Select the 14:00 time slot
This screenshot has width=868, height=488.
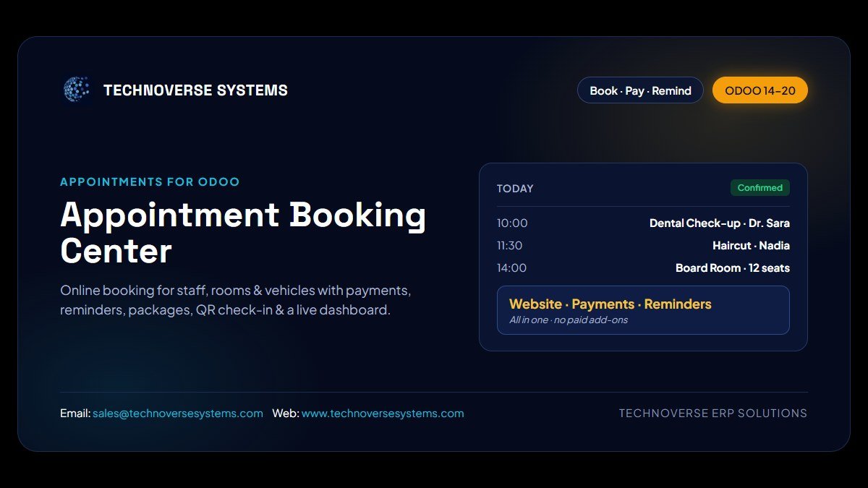point(511,268)
